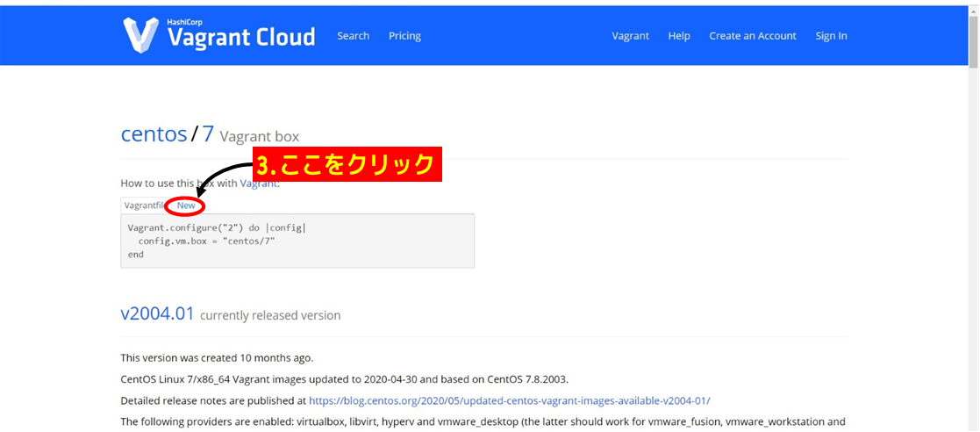Switch to the New tab
Screen dimensions: 980x432
tap(186, 205)
